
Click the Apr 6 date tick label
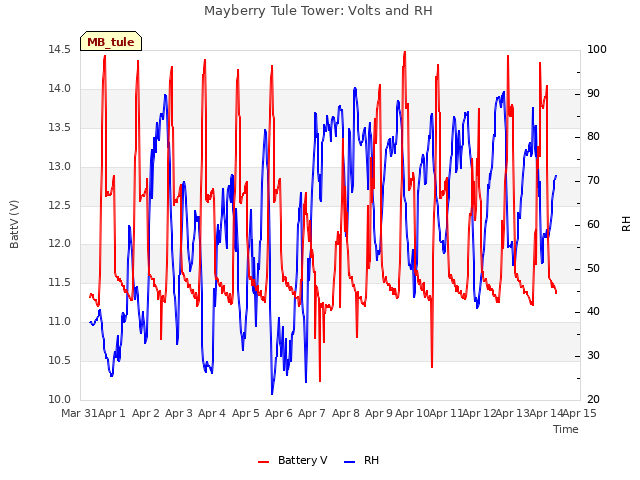(x=279, y=413)
